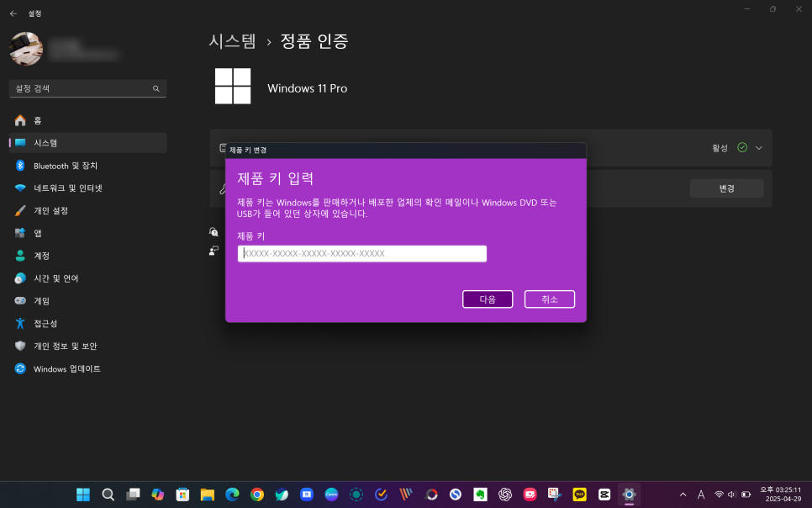The width and height of the screenshot is (812, 508).
Task: Click the feedback person icon
Action: click(214, 251)
